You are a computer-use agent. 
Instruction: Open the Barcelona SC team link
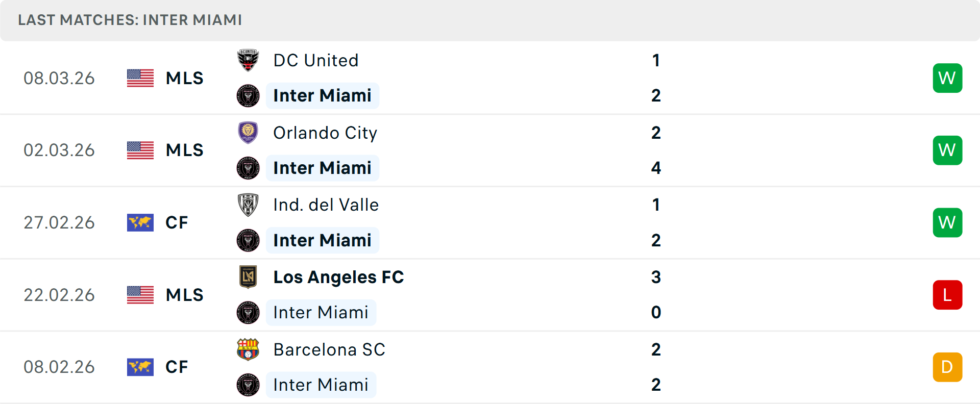[x=329, y=349]
